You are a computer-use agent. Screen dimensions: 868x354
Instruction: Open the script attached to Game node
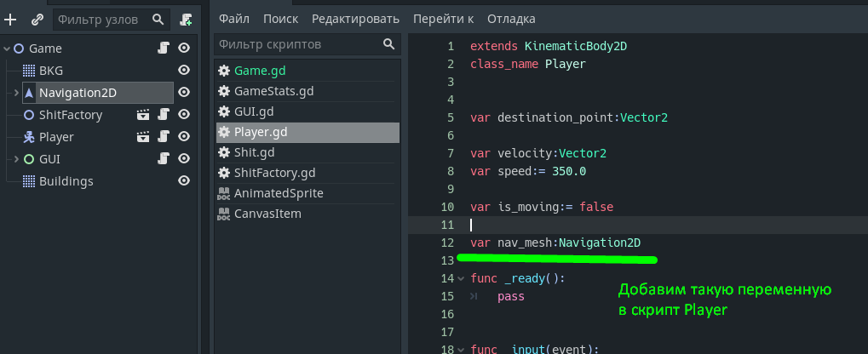pos(164,49)
